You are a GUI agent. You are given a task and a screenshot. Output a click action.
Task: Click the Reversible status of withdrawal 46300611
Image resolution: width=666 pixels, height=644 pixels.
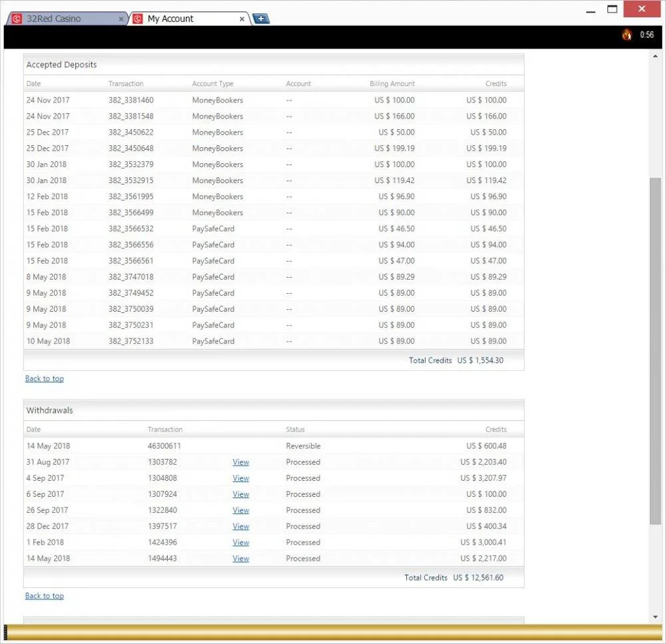tap(303, 446)
